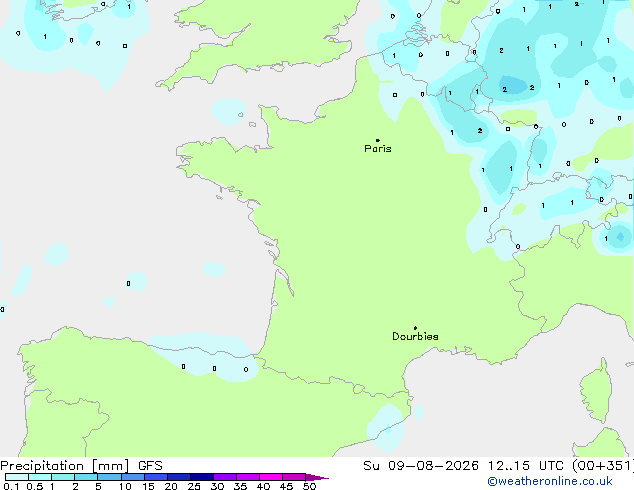Viewport: 634px width, 490px height.
Task: Click the 0.1–0.5 mm legend color swatch
Action: [17, 477]
